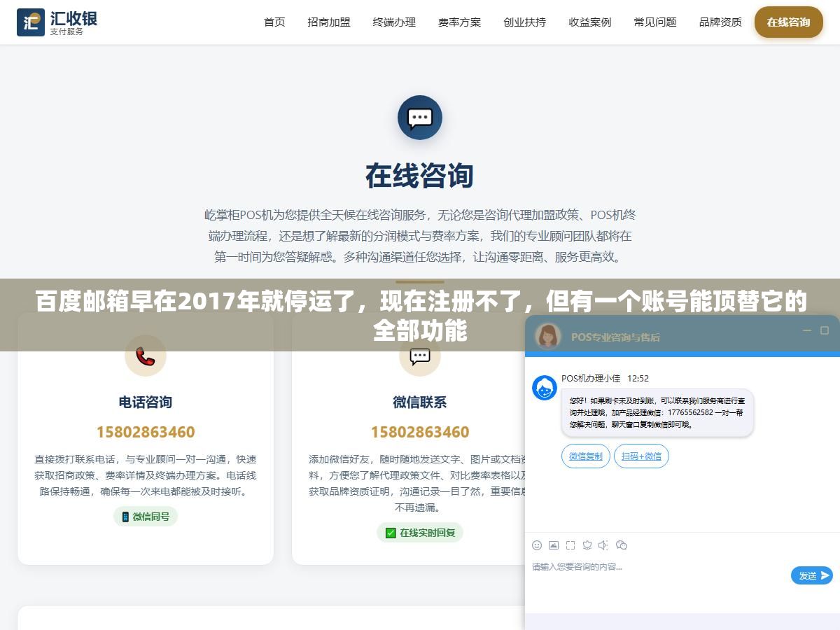Screen dimensions: 840x630
Task: Click the woman avatar in chat header
Action: click(x=548, y=336)
